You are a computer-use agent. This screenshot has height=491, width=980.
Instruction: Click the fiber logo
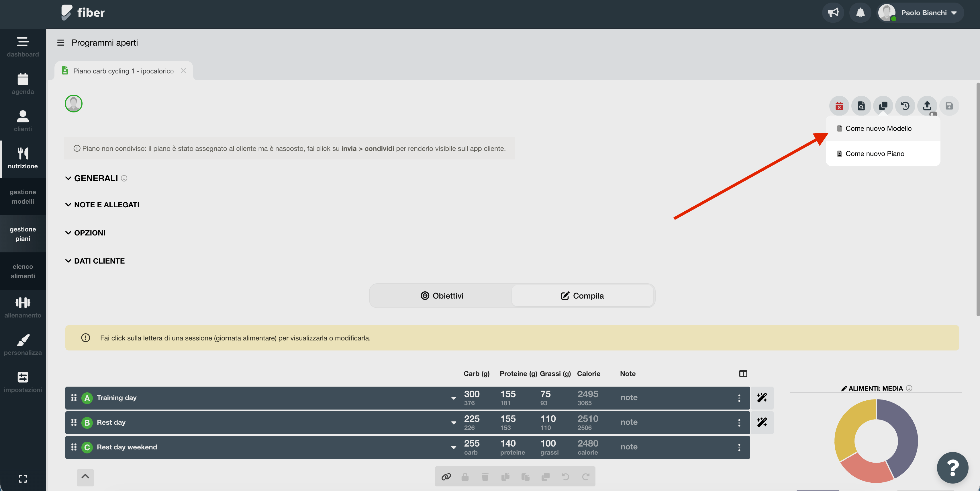click(83, 13)
